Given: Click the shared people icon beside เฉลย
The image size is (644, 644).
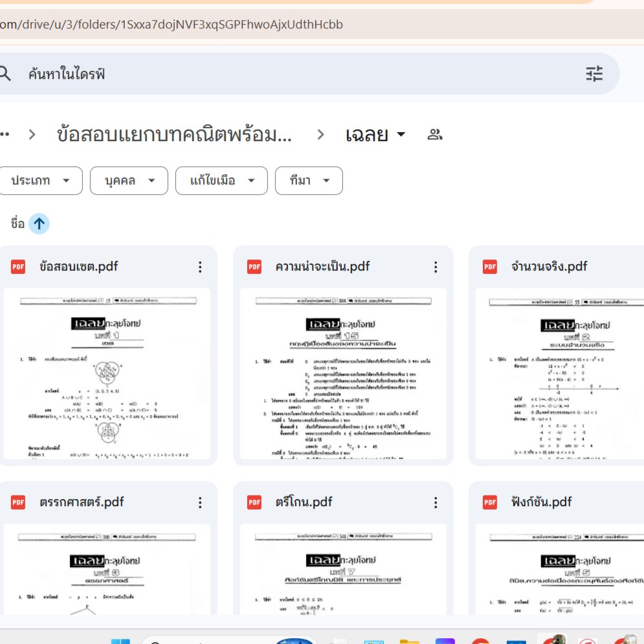Looking at the screenshot, I should (x=434, y=135).
